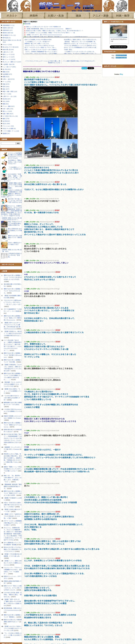Open the 猫画像 (287) category

click(6, 134)
